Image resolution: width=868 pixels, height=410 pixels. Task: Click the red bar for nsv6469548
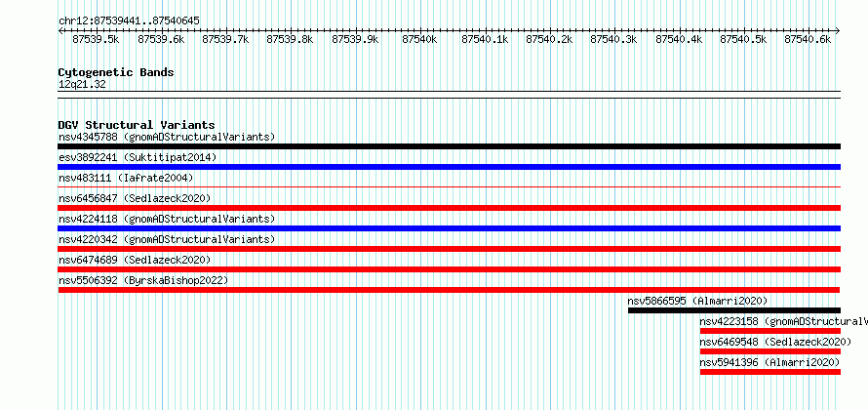tap(770, 351)
